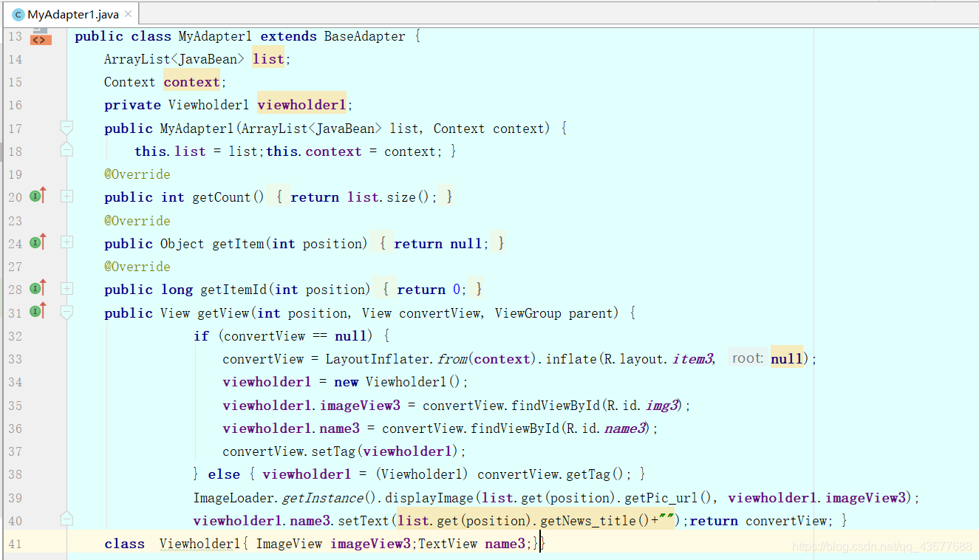Screen dimensions: 979x560
Task: Click line number 41 in the gutter
Action: pyautogui.click(x=15, y=544)
